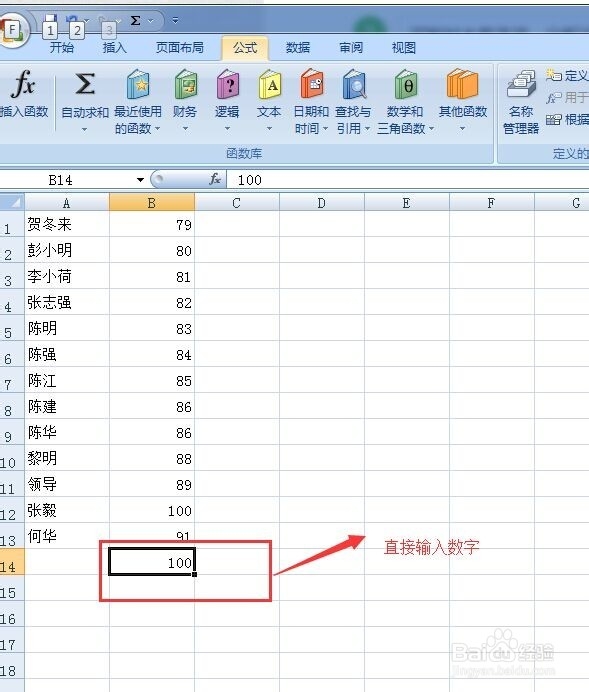Viewport: 589px width, 692px height.
Task: Click selected cell B14 showing 100
Action: [x=152, y=561]
